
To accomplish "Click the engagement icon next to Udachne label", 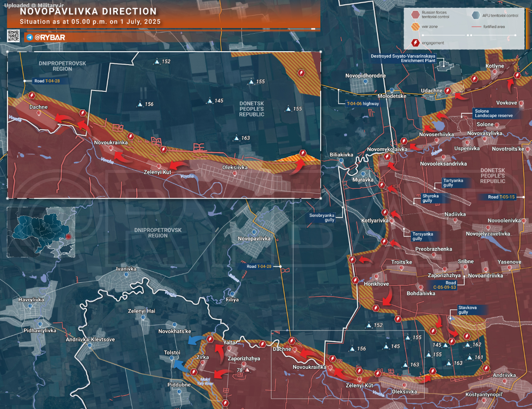I will (448, 91).
